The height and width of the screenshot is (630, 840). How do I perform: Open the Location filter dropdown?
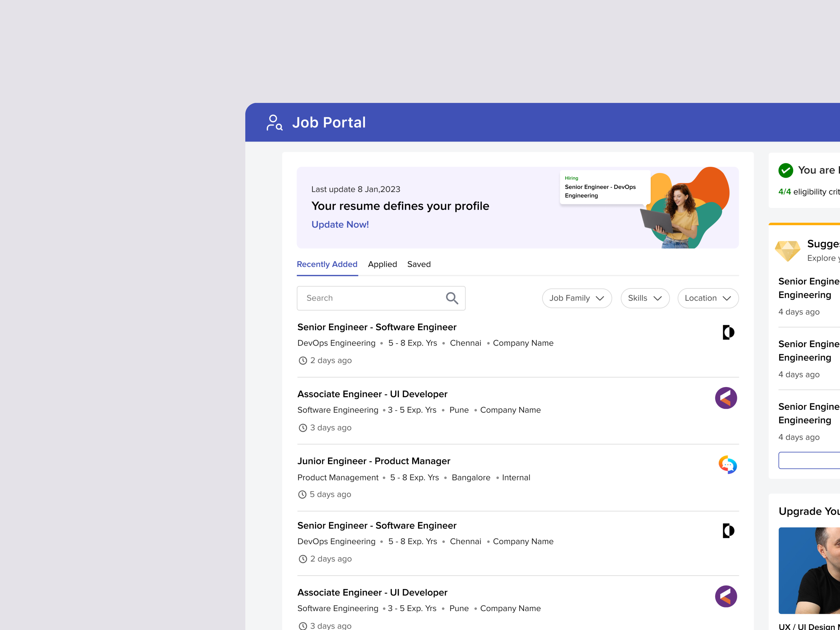(x=708, y=298)
